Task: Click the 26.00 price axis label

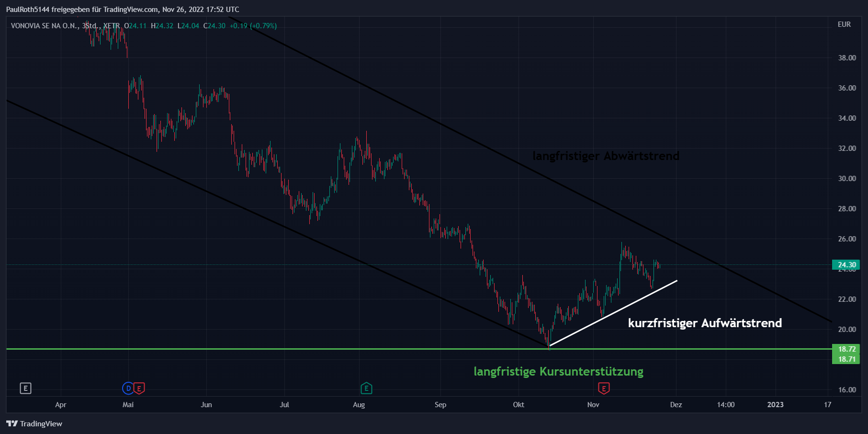Action: pyautogui.click(x=847, y=239)
